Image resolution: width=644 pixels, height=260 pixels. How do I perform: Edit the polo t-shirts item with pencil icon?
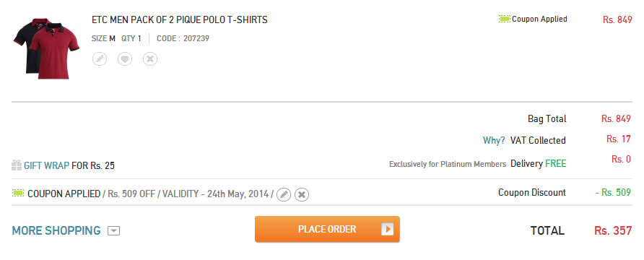point(100,58)
